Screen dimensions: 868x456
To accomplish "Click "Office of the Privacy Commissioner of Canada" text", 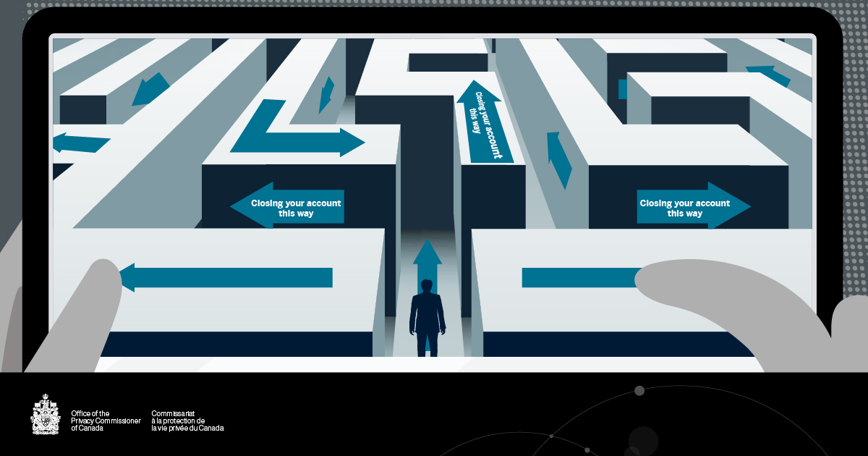I will [x=106, y=421].
